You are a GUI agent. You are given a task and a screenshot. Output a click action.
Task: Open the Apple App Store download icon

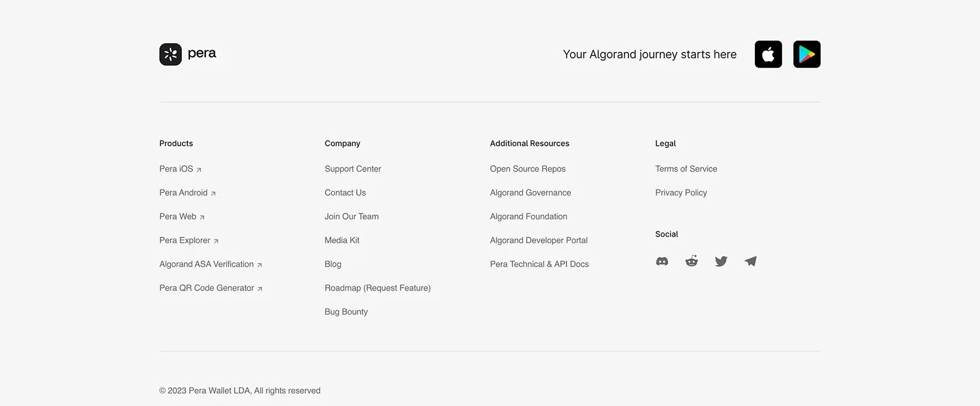(x=768, y=54)
